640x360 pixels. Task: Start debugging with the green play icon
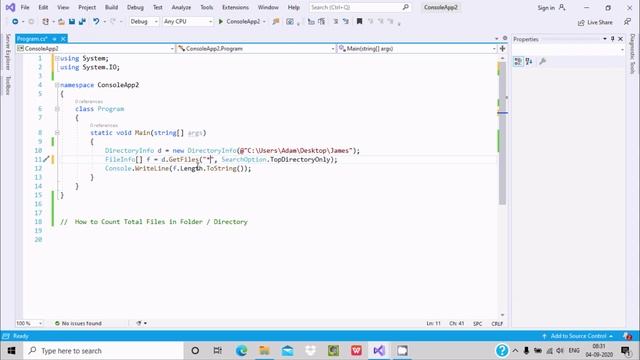[x=221, y=22]
